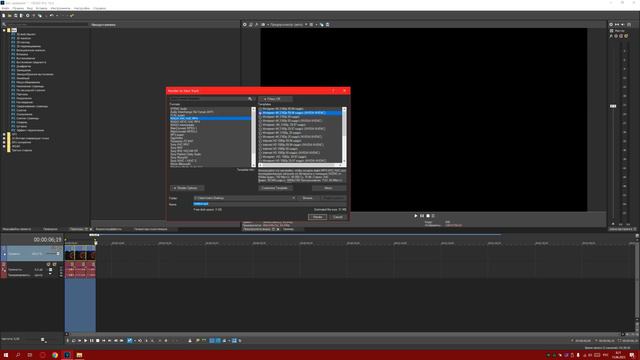The height and width of the screenshot is (360, 640).
Task: Toggle favorite star for selected 4K 59.94 NVENC template
Action: [260, 113]
